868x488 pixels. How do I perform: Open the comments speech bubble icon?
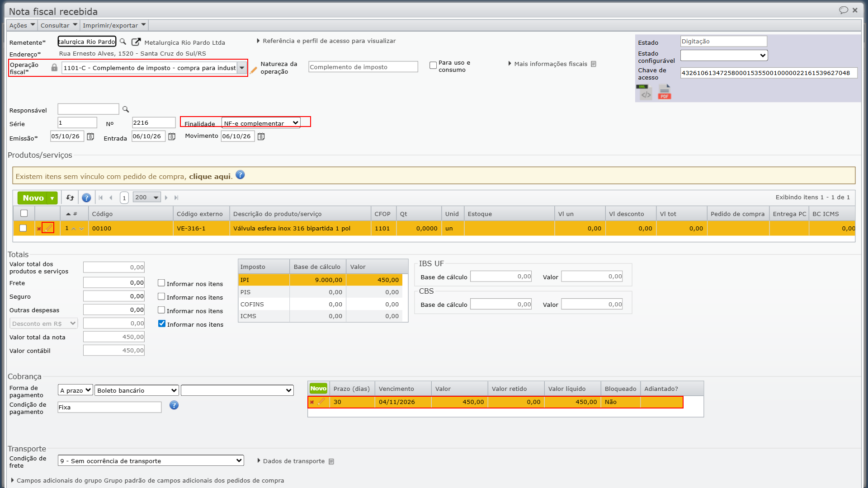coord(844,10)
